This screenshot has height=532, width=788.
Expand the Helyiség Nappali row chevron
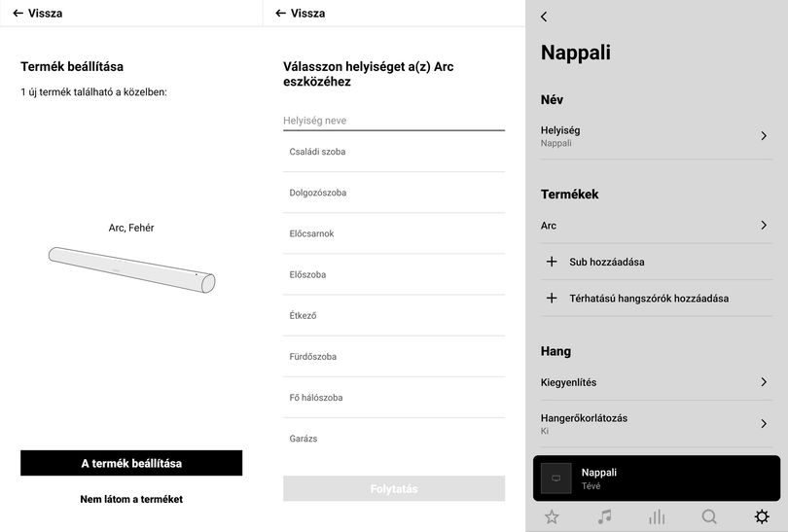tap(764, 135)
